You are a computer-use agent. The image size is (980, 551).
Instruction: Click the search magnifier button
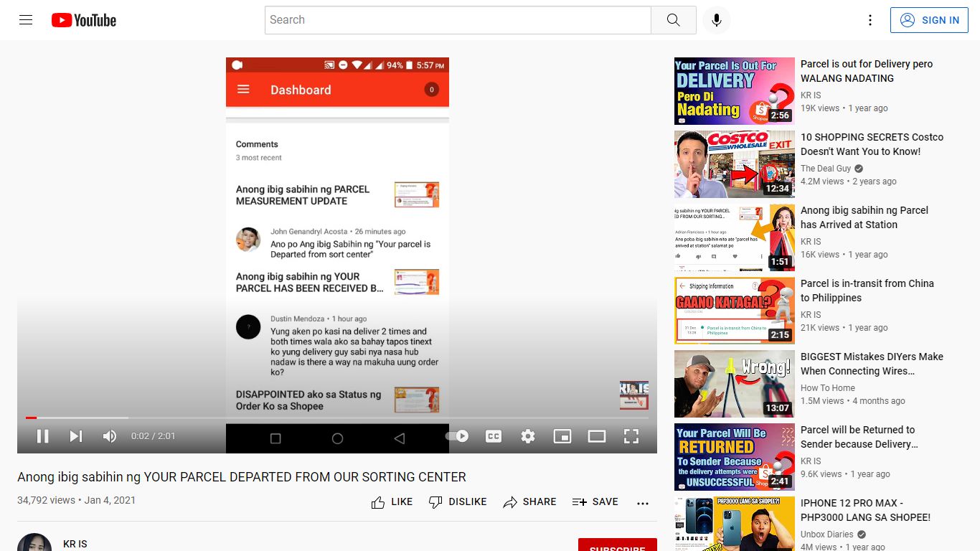[x=673, y=20]
